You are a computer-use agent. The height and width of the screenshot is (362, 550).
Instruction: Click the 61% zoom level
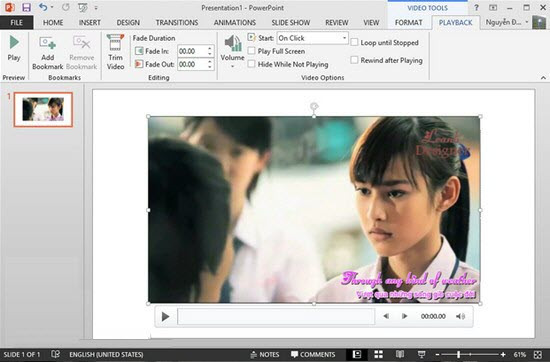point(519,355)
